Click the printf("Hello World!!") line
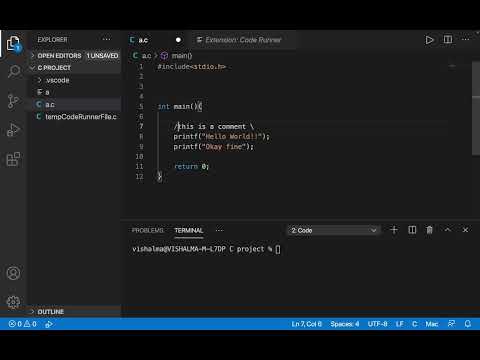The image size is (480, 360). [221, 136]
